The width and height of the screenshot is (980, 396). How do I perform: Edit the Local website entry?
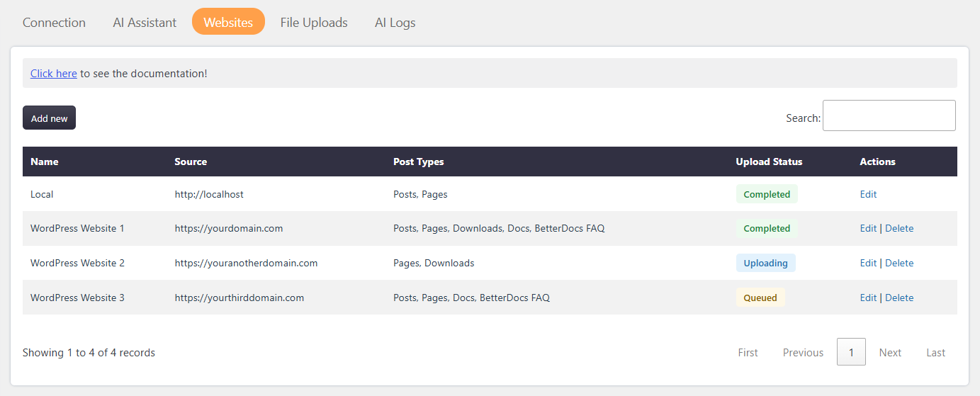868,194
